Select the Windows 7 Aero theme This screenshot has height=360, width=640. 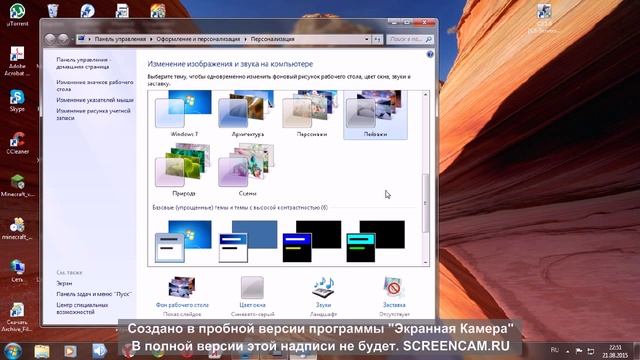(x=184, y=115)
